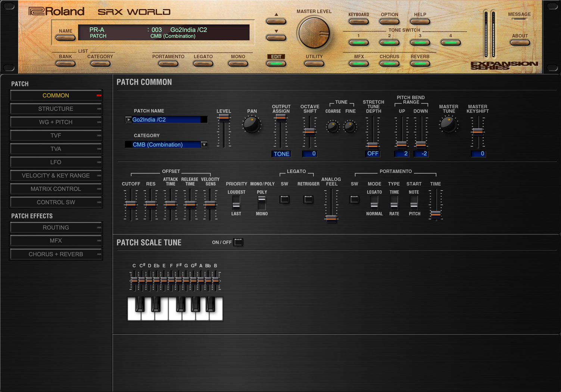The image size is (561, 392).
Task: Turn the Master Level knob
Action: (314, 33)
